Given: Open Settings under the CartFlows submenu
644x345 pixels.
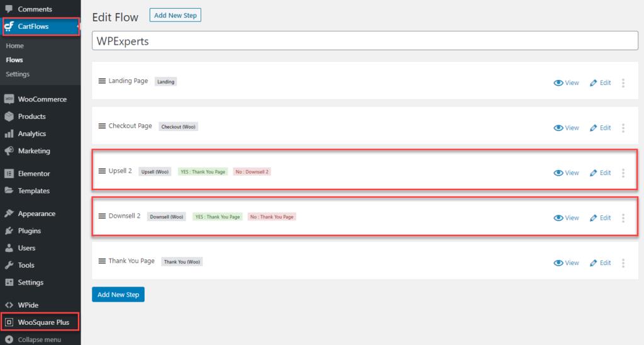Looking at the screenshot, I should tap(18, 74).
